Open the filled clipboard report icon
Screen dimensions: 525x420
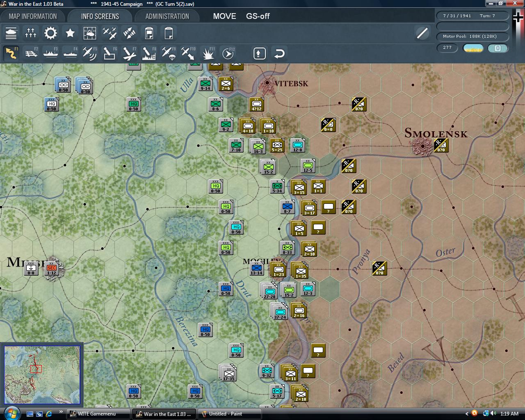(x=149, y=33)
